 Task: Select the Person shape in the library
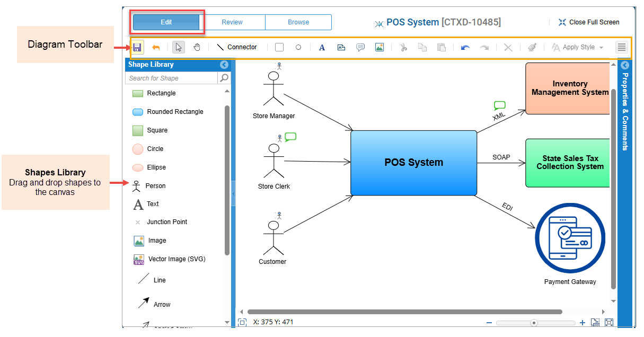tap(148, 186)
